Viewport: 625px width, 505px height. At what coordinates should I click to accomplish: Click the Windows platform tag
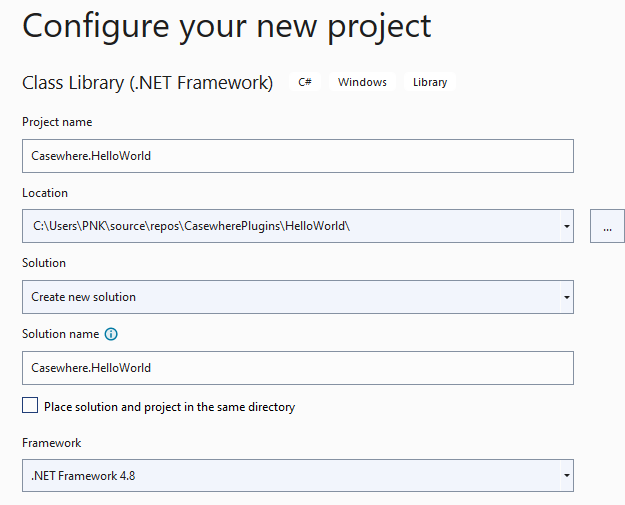coord(362,82)
